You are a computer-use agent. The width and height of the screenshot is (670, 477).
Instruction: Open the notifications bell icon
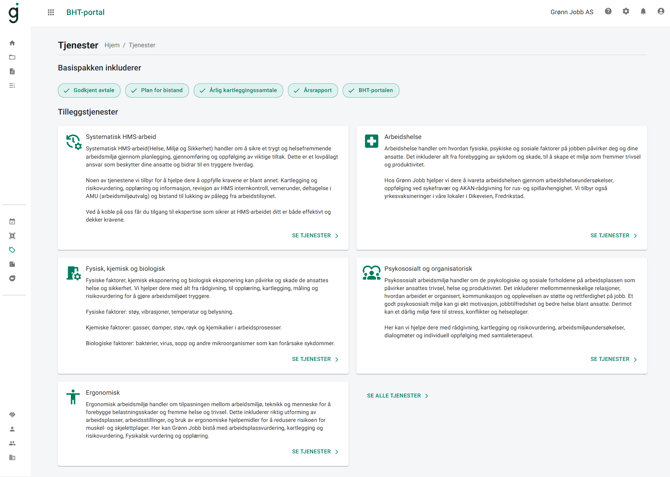click(x=643, y=12)
